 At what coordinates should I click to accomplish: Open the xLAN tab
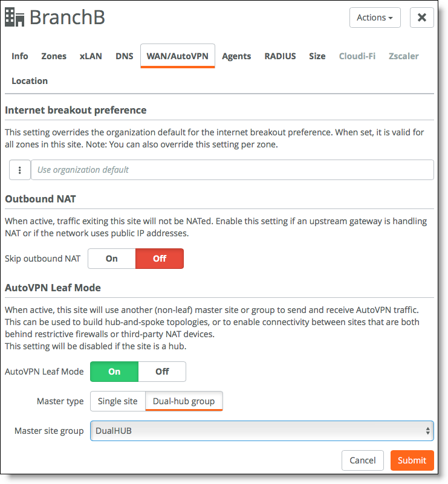(91, 56)
